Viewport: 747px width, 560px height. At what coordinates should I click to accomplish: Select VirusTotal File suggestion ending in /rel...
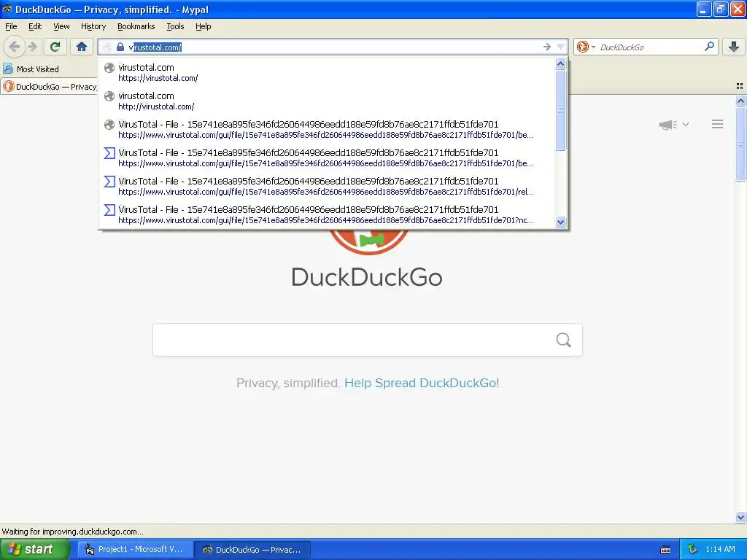pos(327,186)
